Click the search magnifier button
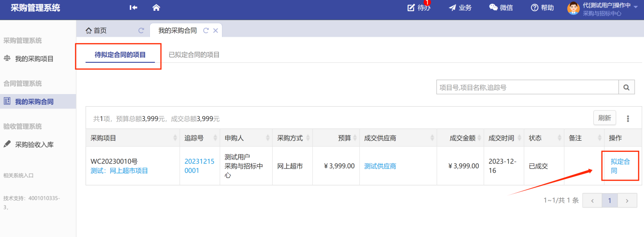This screenshot has height=237, width=644. [626, 87]
